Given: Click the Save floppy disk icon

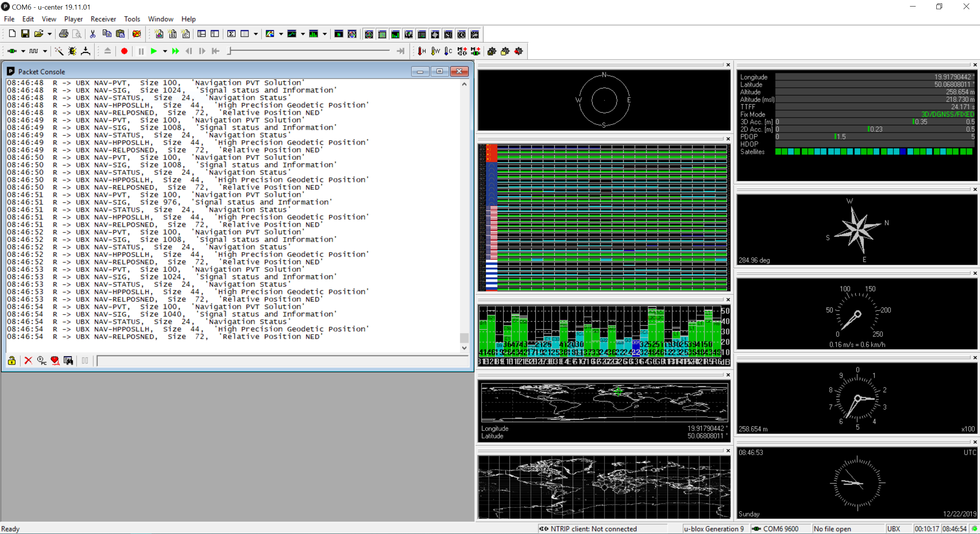Looking at the screenshot, I should pos(25,34).
